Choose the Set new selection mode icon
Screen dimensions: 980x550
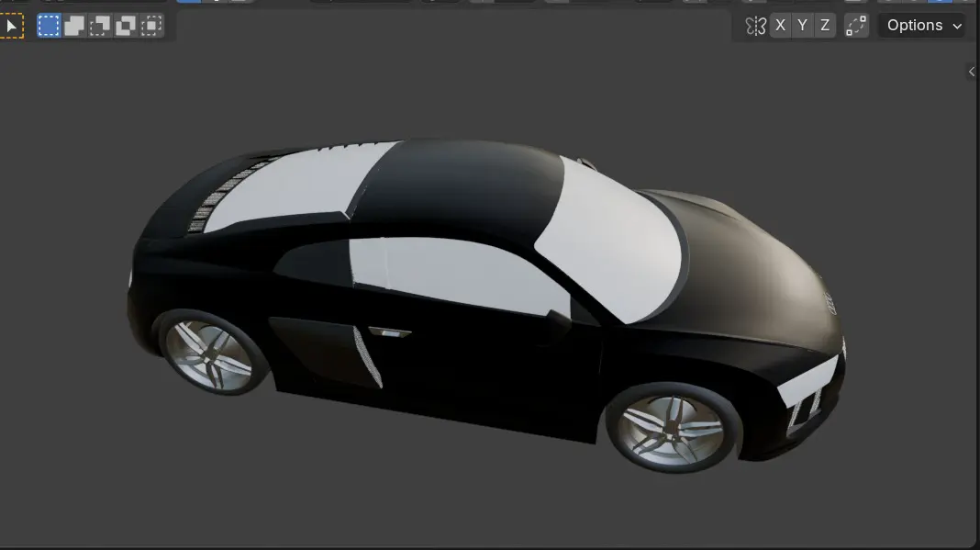tap(49, 26)
